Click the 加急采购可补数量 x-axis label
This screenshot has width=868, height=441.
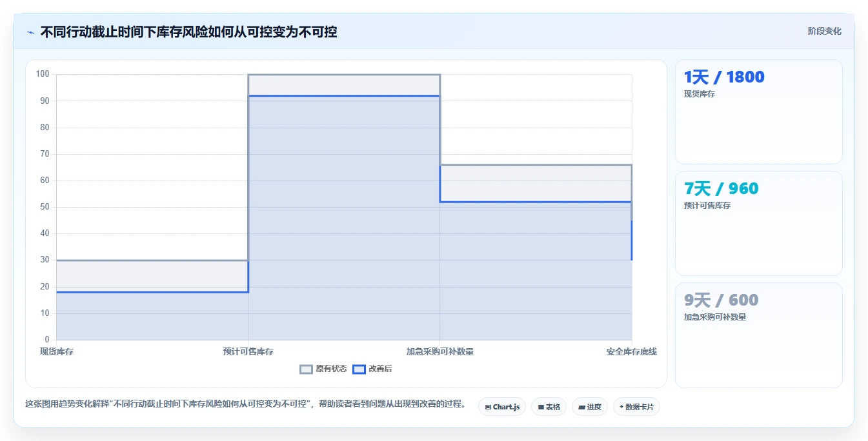click(440, 351)
